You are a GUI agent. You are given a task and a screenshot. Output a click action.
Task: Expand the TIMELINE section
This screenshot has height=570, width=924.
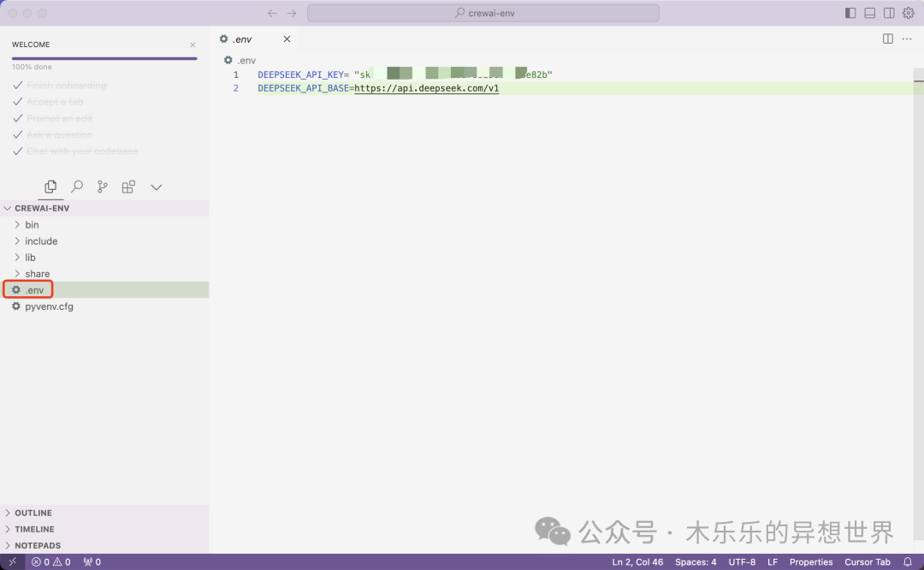104,529
